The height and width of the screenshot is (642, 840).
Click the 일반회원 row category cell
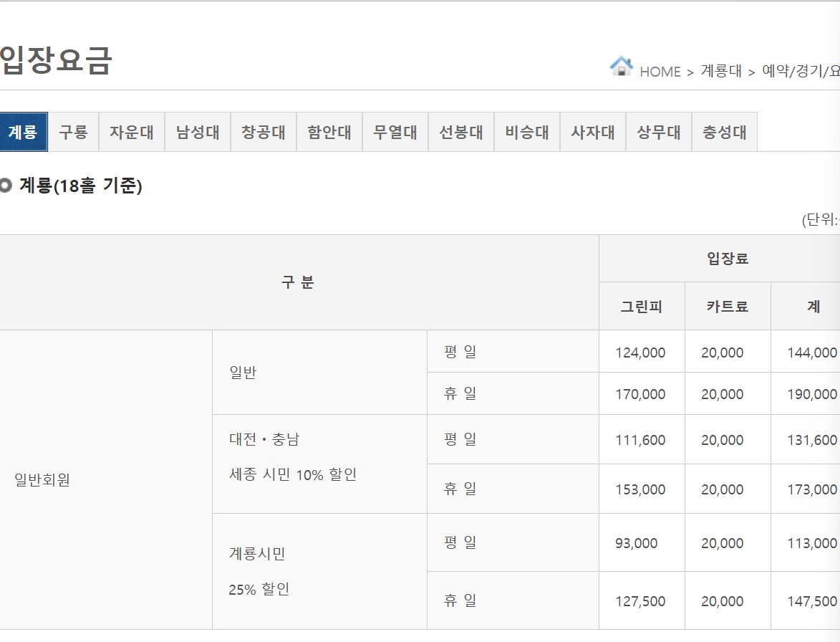(x=42, y=480)
